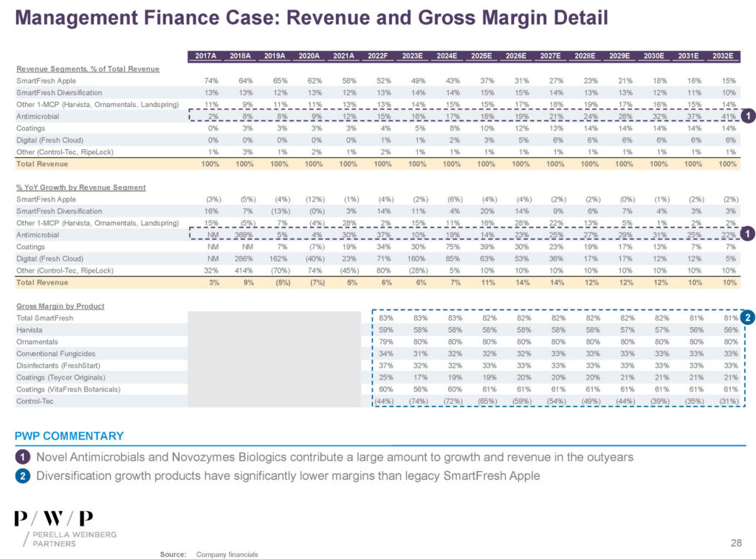Click the 2025E column header
Screen dimensions: 756x559
pos(481,56)
